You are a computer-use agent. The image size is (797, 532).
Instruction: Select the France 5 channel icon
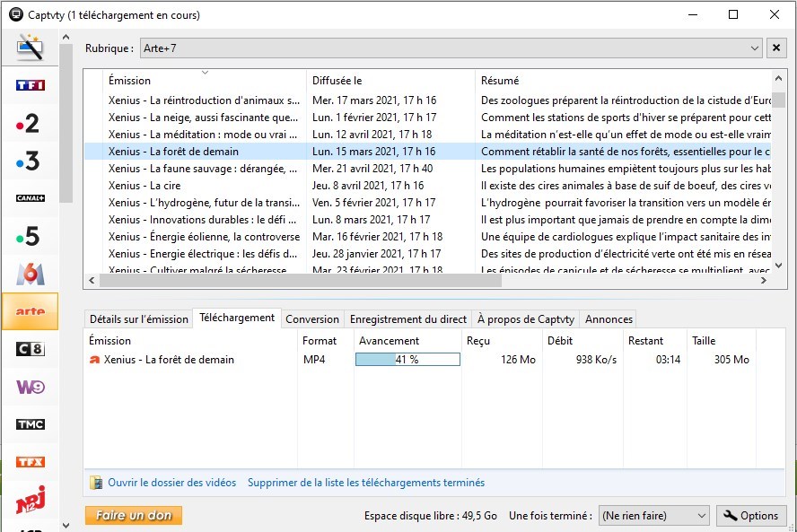pyautogui.click(x=30, y=236)
